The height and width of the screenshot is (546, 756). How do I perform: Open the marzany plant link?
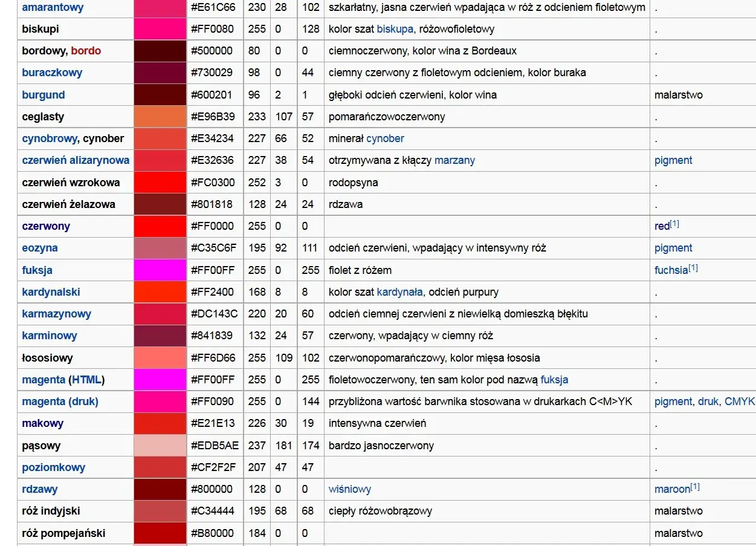[454, 160]
